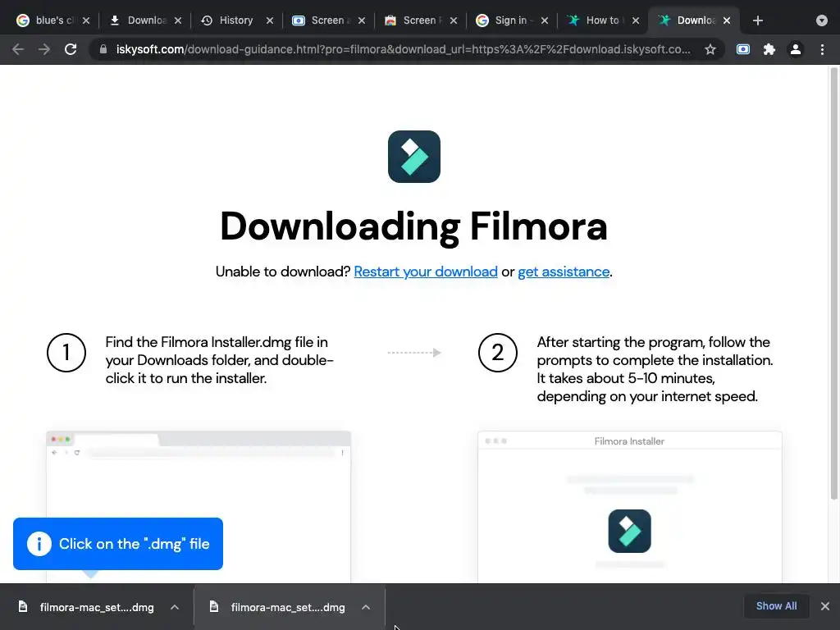The height and width of the screenshot is (630, 840).
Task: Click the info icon in blue tooltip
Action: click(39, 544)
